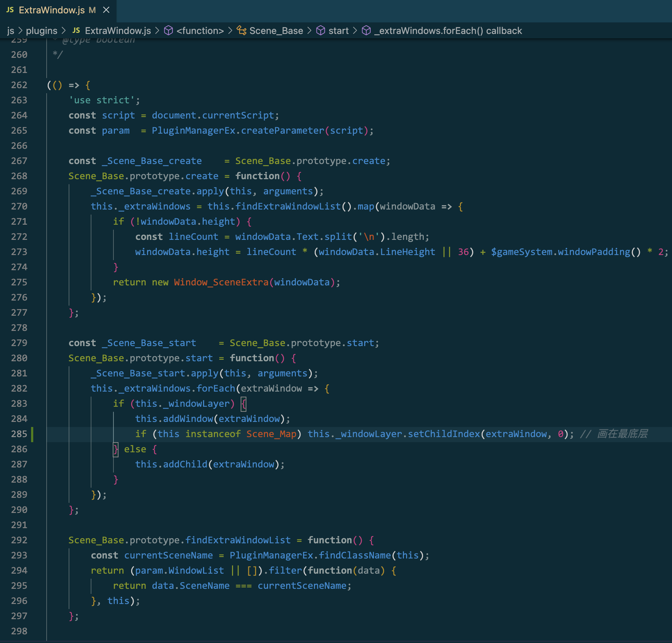Click 'addChild' call on line 287

click(x=185, y=464)
